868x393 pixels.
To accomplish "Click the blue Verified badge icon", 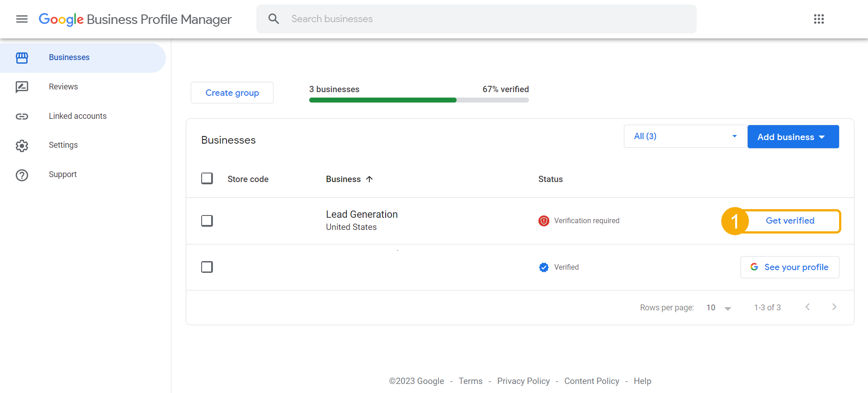I will [x=544, y=267].
